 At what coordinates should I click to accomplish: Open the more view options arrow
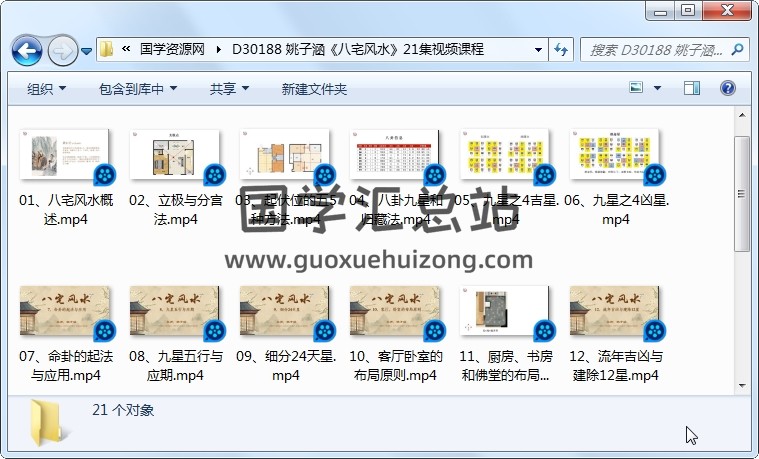657,88
